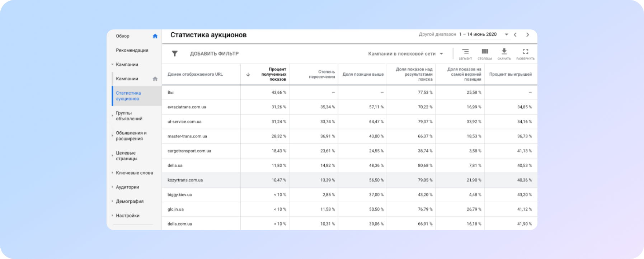Click the filter funnel icon
The image size is (644, 259).
175,53
